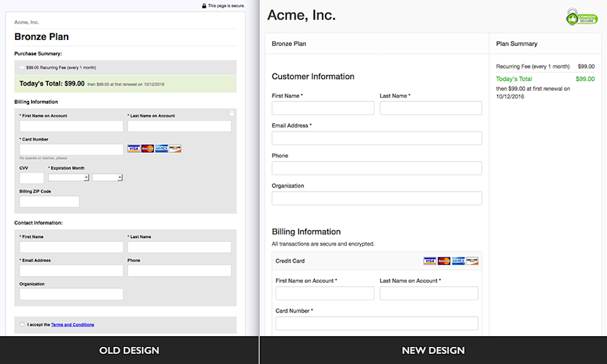Click the MasterCard icon in Credit Card header
The image size is (607, 364).
(444, 261)
